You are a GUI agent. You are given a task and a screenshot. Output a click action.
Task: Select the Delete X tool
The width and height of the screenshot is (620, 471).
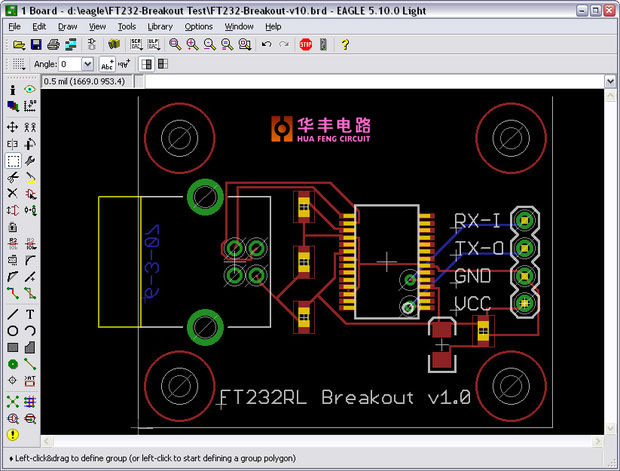pyautogui.click(x=13, y=193)
